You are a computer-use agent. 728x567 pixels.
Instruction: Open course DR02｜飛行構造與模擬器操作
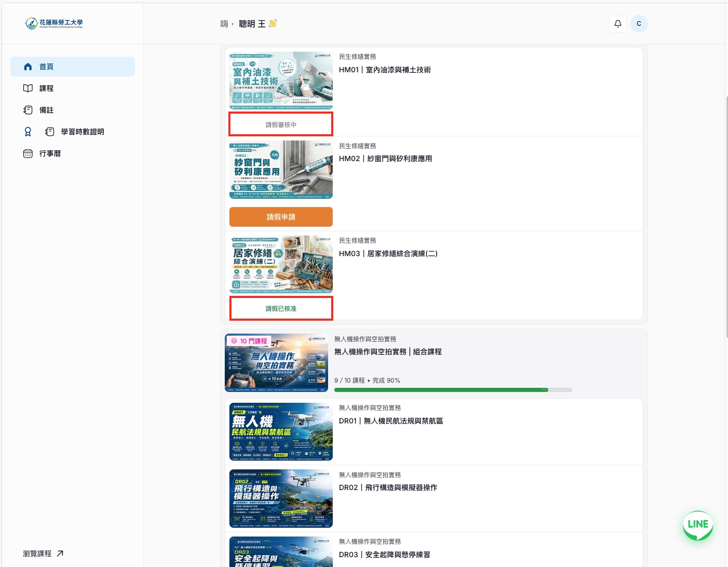[388, 487]
